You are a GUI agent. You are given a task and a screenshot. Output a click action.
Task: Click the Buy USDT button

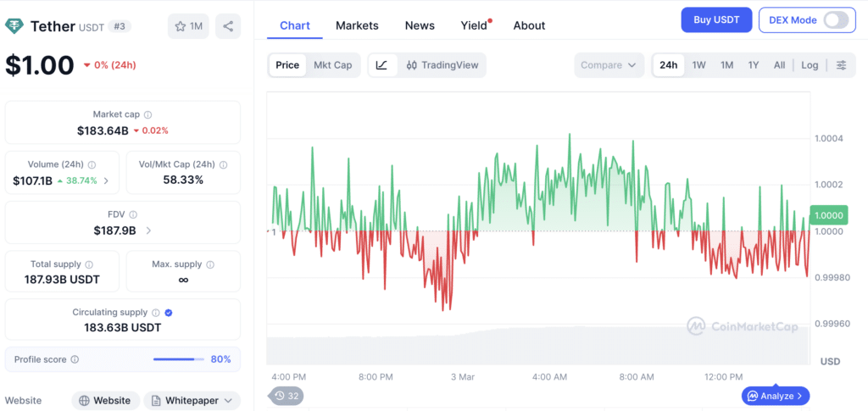pos(717,20)
